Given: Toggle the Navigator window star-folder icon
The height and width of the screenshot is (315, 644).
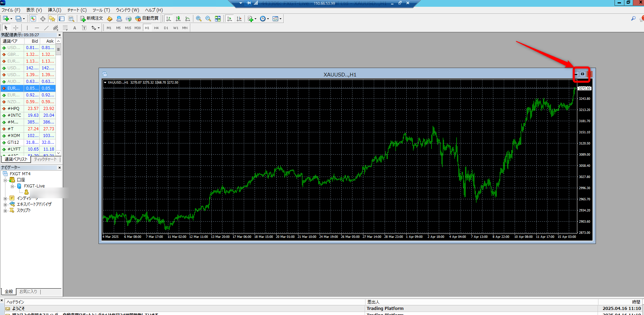Looking at the screenshot, I should click(52, 19).
